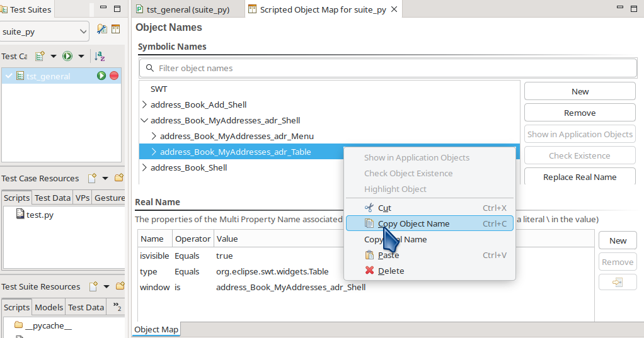The height and width of the screenshot is (338, 644).
Task: Collapse address_Book_MyAddresses_adr_Shell node
Action: pos(144,120)
